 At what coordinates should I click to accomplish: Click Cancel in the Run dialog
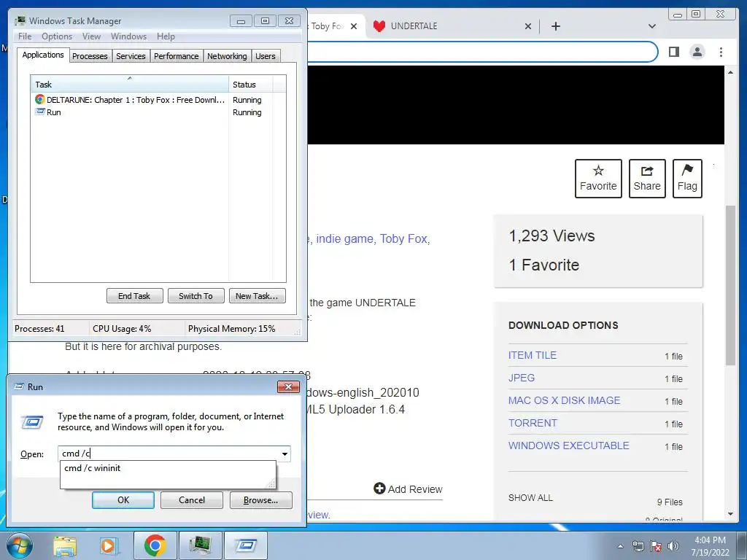pos(192,500)
